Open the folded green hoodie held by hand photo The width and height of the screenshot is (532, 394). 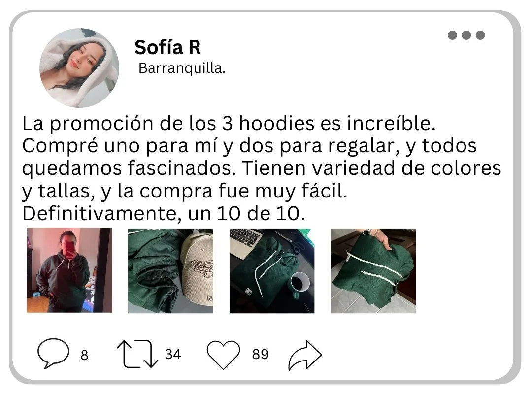373,270
